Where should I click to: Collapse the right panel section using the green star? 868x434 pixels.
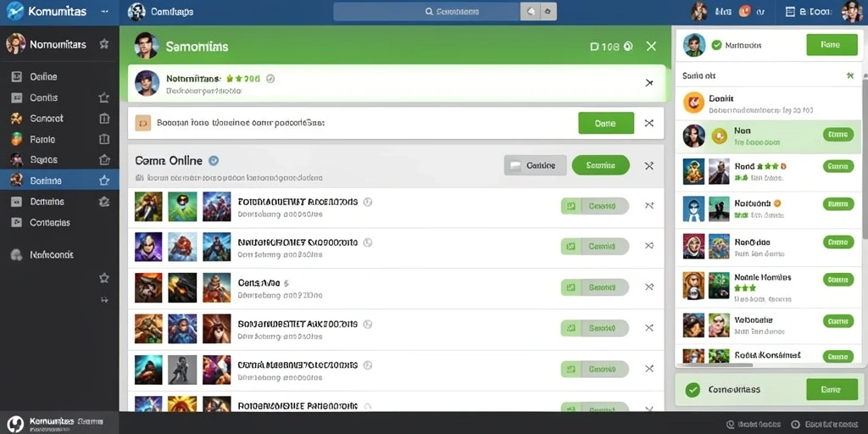click(850, 75)
